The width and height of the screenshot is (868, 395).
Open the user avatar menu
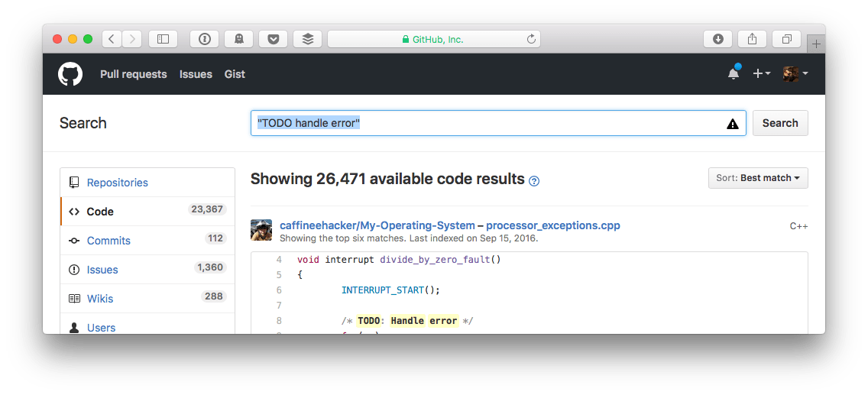795,73
